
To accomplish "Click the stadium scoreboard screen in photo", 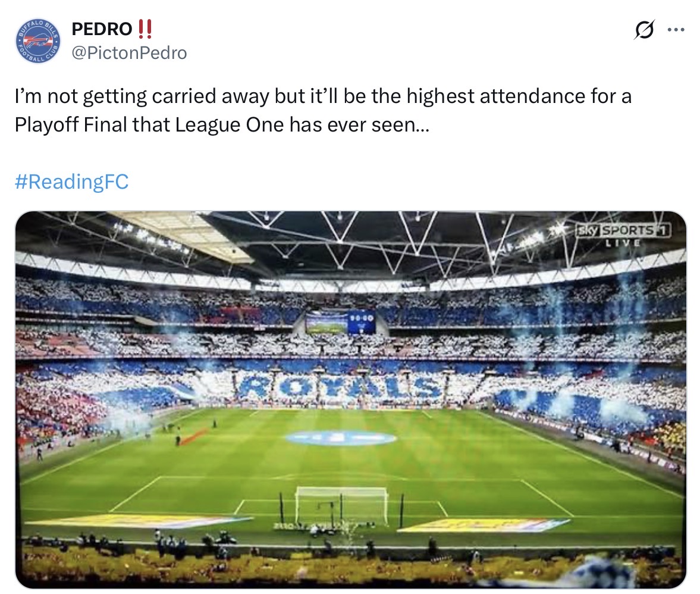I will click(340, 322).
